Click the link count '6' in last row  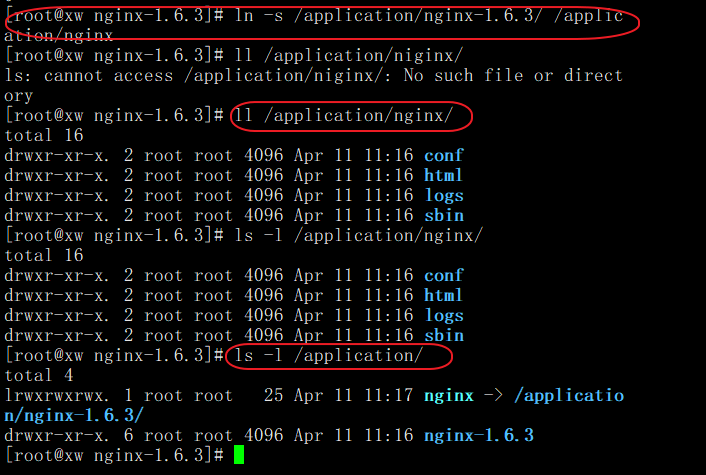point(128,435)
